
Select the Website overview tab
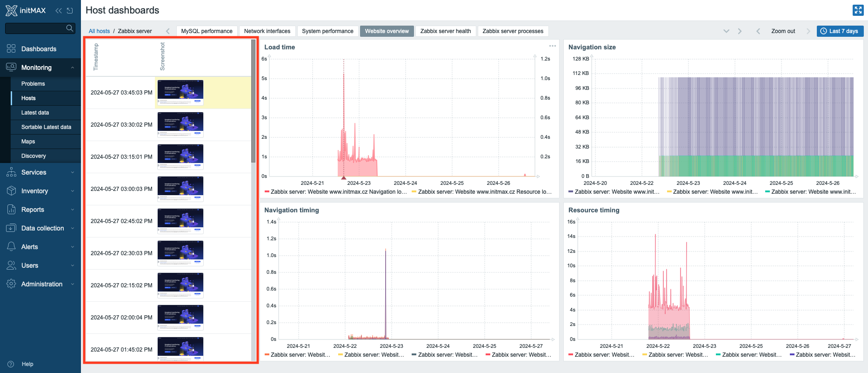point(387,31)
